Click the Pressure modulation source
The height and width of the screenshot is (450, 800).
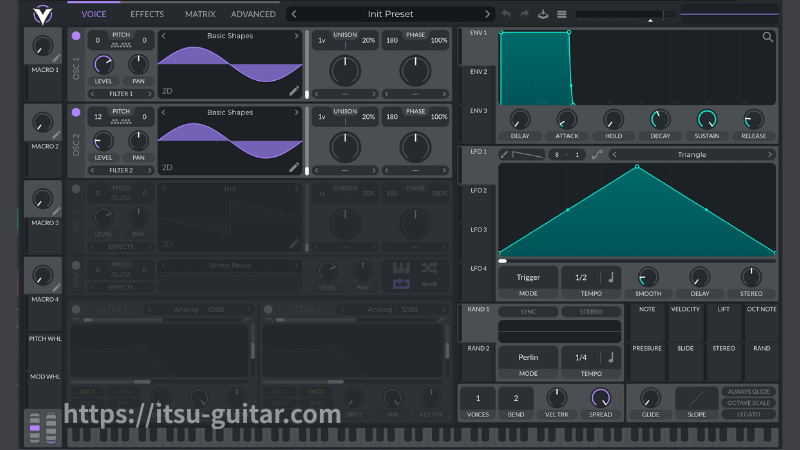647,362
